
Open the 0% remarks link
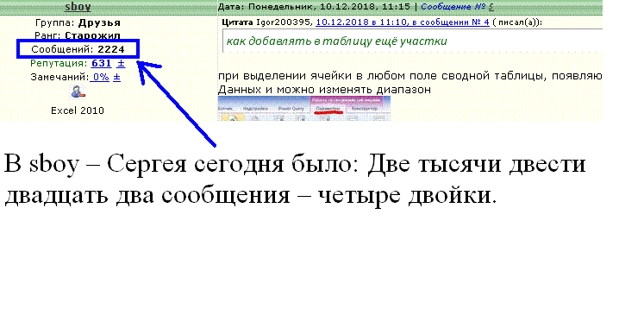tap(100, 77)
